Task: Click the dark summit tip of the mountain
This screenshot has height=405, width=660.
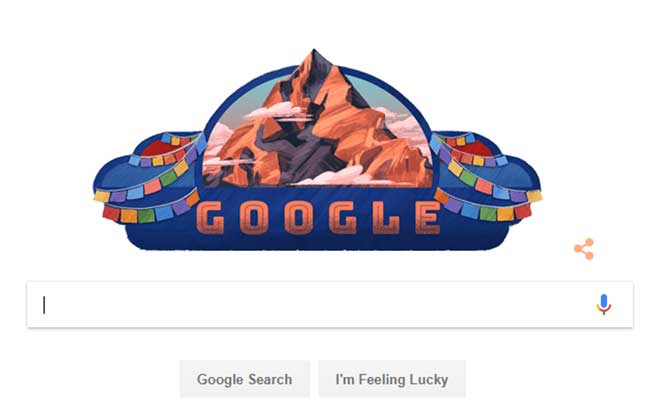Action: (x=316, y=58)
